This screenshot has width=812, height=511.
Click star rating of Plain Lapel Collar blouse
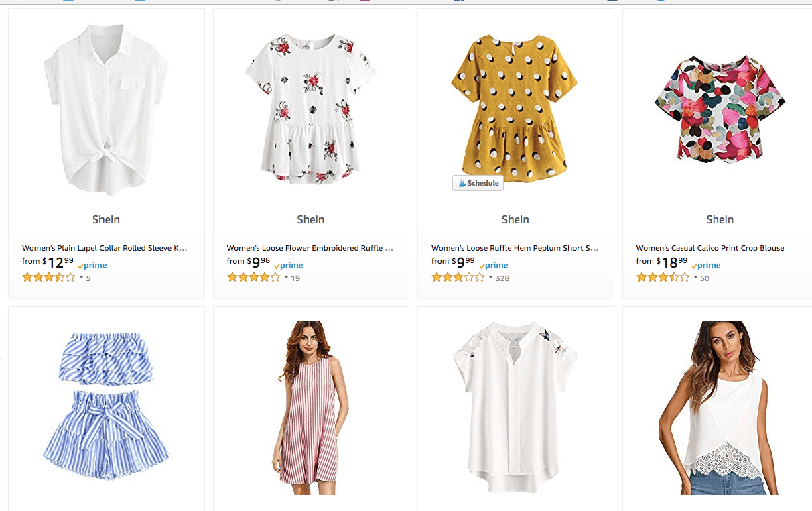click(x=48, y=278)
